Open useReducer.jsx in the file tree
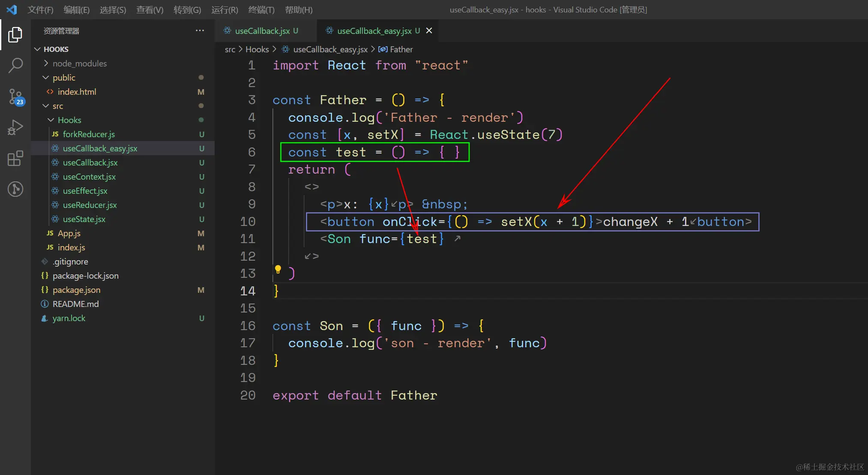Image resolution: width=868 pixels, height=475 pixels. coord(90,205)
